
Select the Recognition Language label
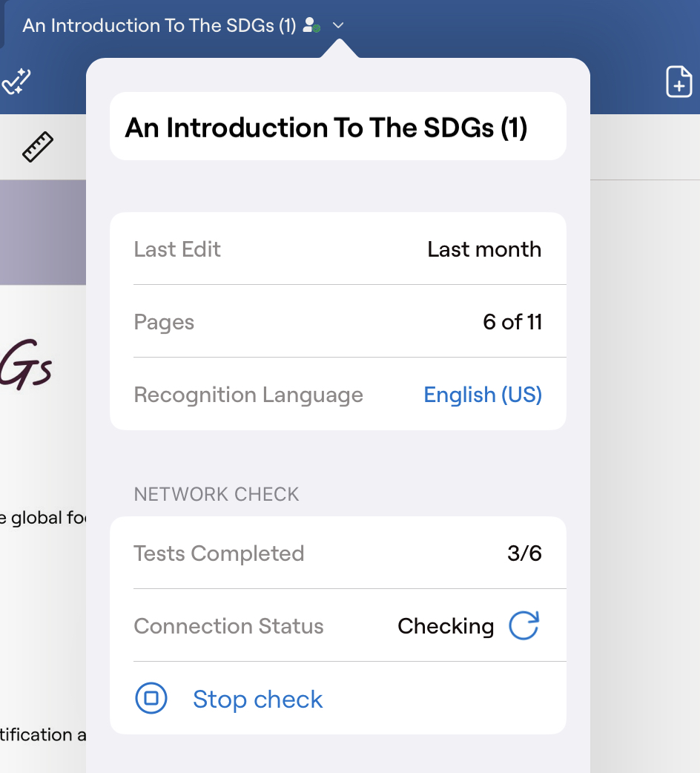pyautogui.click(x=248, y=395)
